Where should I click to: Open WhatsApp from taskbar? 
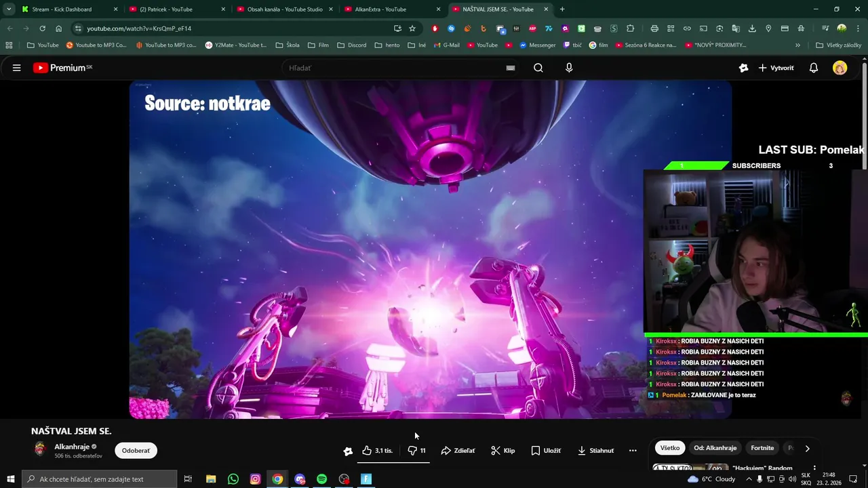click(233, 479)
